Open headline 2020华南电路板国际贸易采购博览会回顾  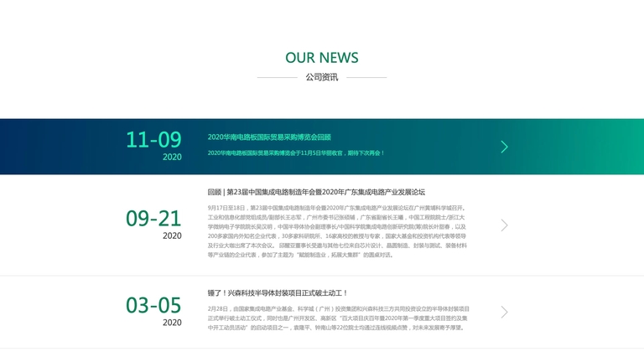269,137
